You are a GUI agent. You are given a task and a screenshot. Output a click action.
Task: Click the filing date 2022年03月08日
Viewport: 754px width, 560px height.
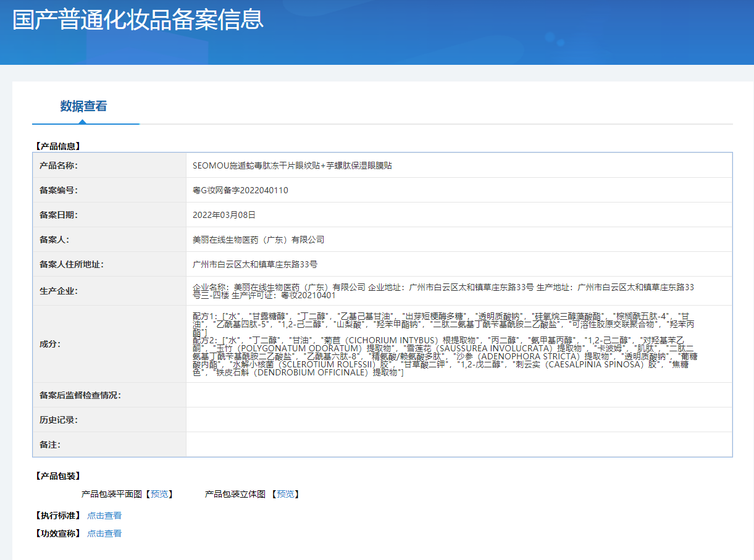[x=224, y=215]
